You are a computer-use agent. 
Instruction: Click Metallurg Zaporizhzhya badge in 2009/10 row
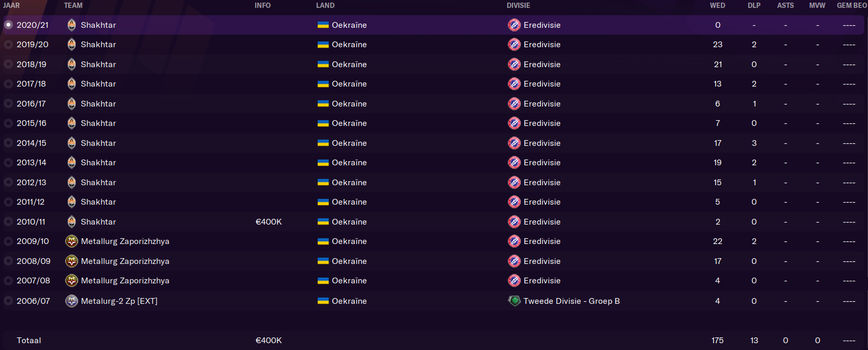[71, 241]
